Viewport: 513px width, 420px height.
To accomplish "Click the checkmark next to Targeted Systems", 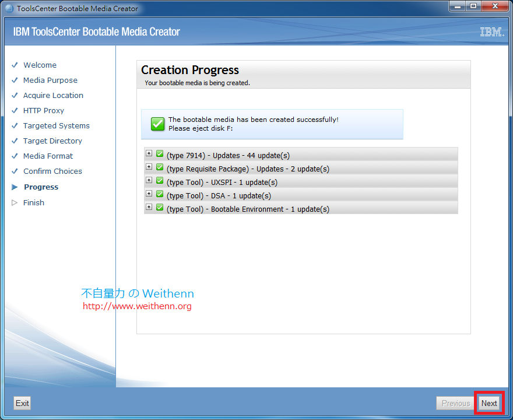I will 15,125.
